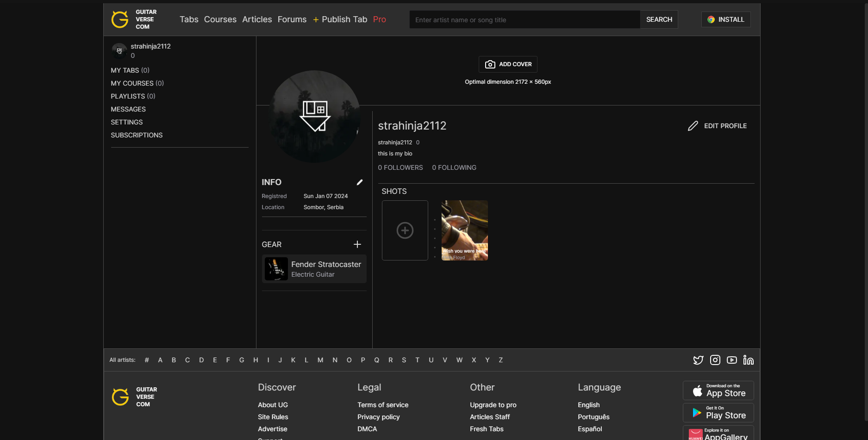Click the Chrome INSTALL button
Image resolution: width=868 pixels, height=440 pixels.
pyautogui.click(x=726, y=19)
